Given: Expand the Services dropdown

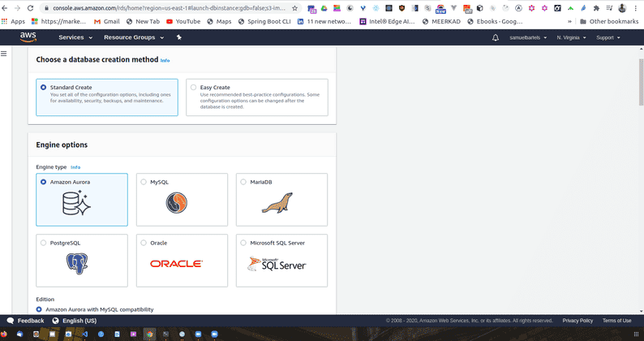Looking at the screenshot, I should point(75,37).
